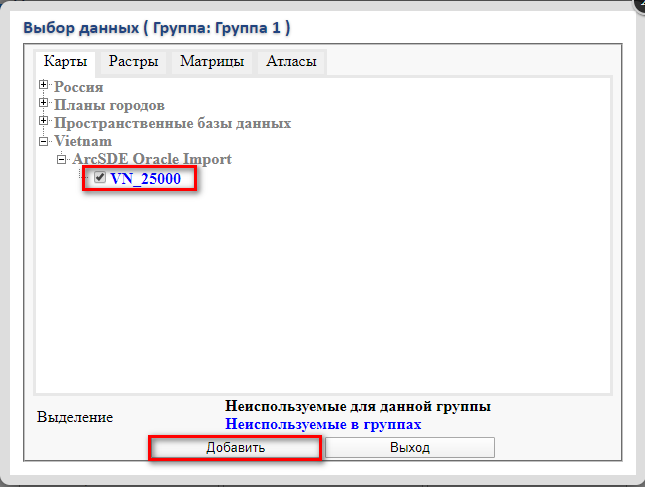Click the ArcSDE Oracle Import label
This screenshot has width=645, height=487.
pyautogui.click(x=152, y=159)
